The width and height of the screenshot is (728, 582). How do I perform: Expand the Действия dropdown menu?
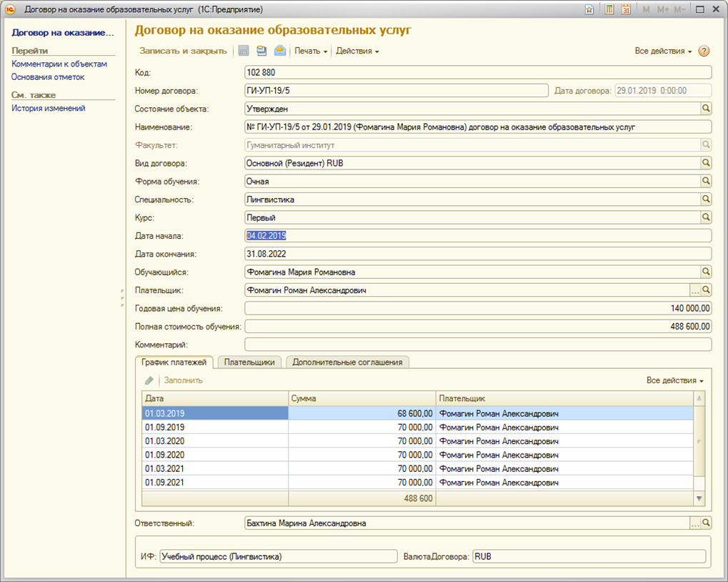[357, 51]
